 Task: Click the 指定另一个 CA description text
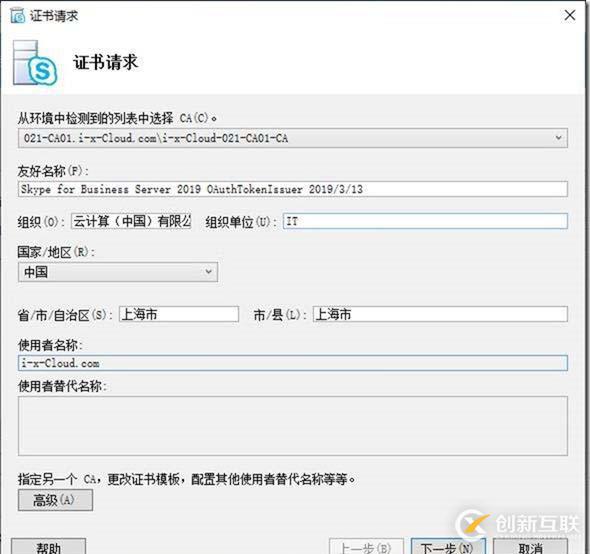point(187,479)
